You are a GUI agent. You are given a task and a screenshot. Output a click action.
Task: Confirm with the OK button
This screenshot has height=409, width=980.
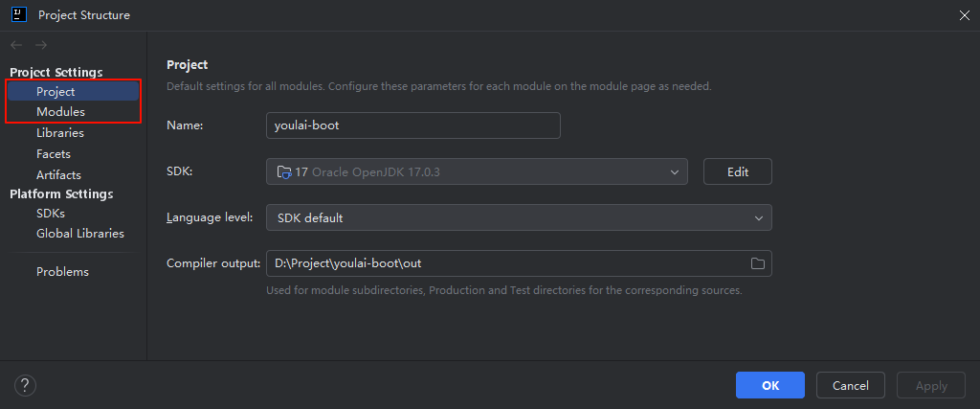770,385
